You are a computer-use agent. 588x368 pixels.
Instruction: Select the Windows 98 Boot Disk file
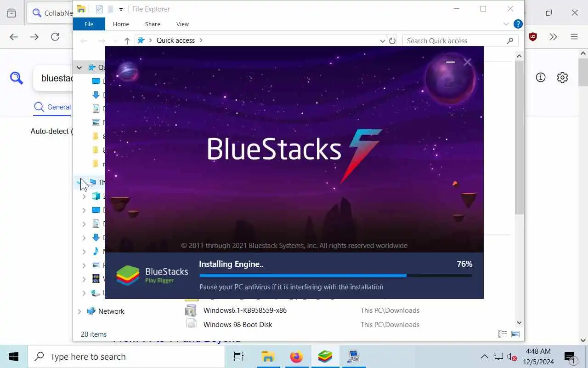237,324
